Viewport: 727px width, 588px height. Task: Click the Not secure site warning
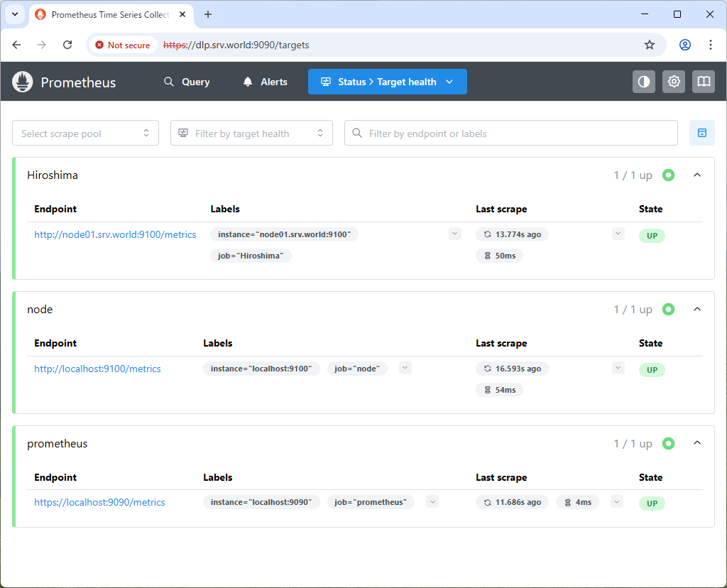point(123,45)
